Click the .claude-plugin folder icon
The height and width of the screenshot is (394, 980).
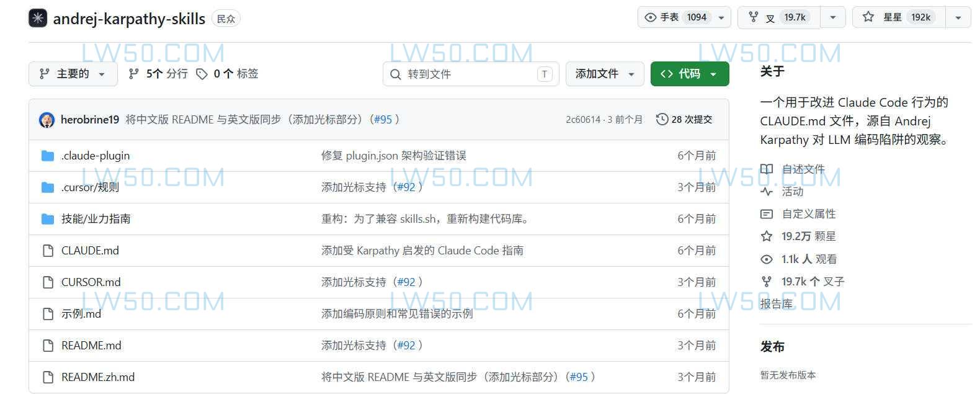point(48,156)
